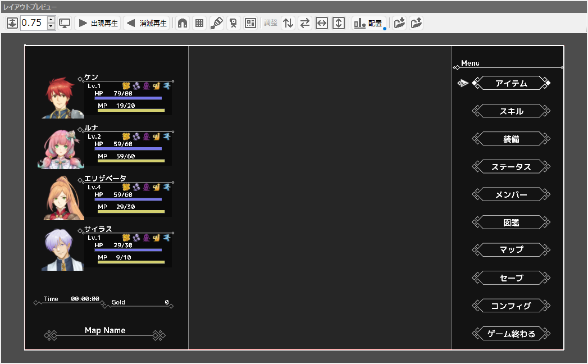Toggle the grid display icon
Image resolution: width=588 pixels, height=364 pixels.
(x=199, y=23)
